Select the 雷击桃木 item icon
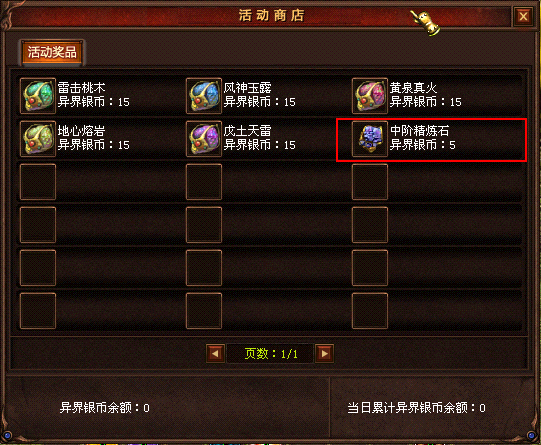 (38, 96)
